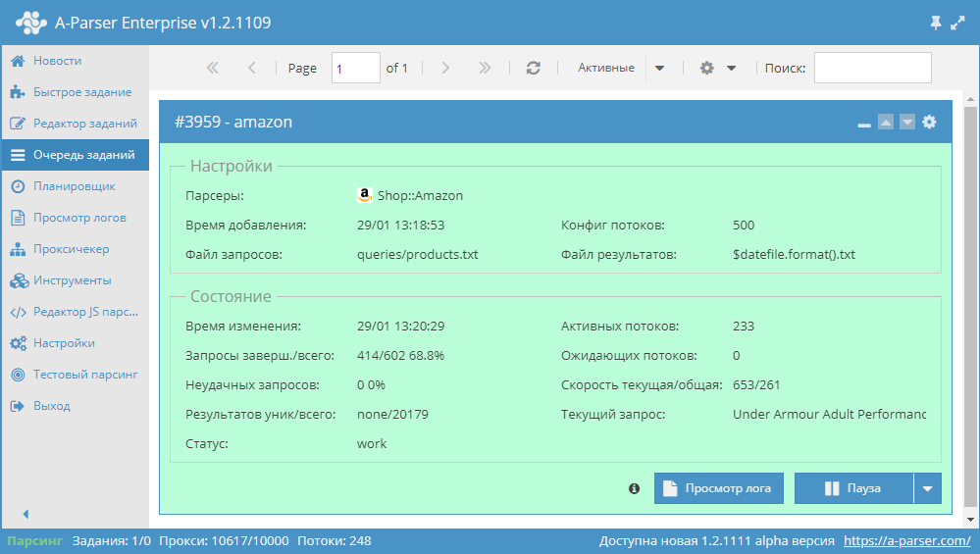Viewport: 980px width, 554px height.
Task: Click the Активные filter label
Action: tap(606, 68)
